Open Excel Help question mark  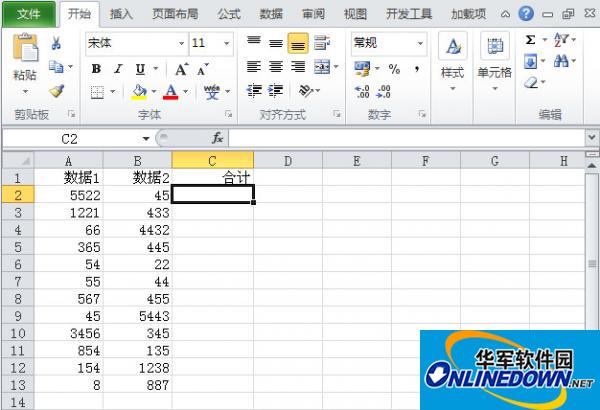526,14
